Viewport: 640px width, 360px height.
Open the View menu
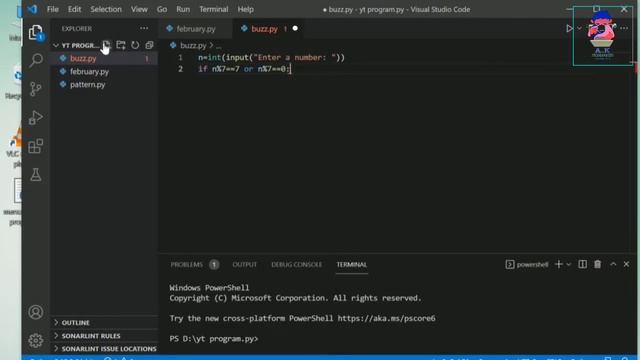tap(139, 9)
